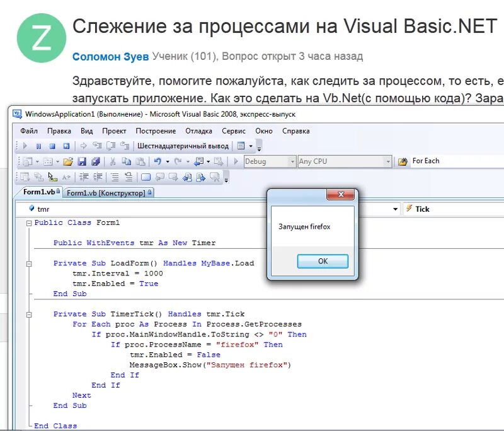This screenshot has height=431, width=504.
Task: Click the Copy icon
Action: click(127, 161)
